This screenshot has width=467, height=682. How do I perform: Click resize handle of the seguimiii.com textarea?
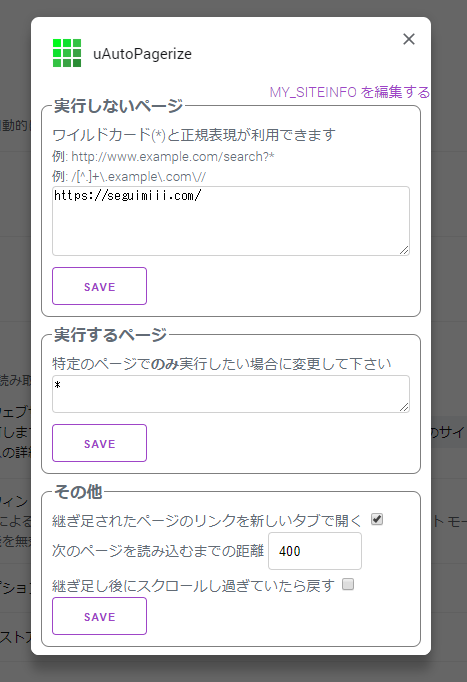(x=404, y=250)
